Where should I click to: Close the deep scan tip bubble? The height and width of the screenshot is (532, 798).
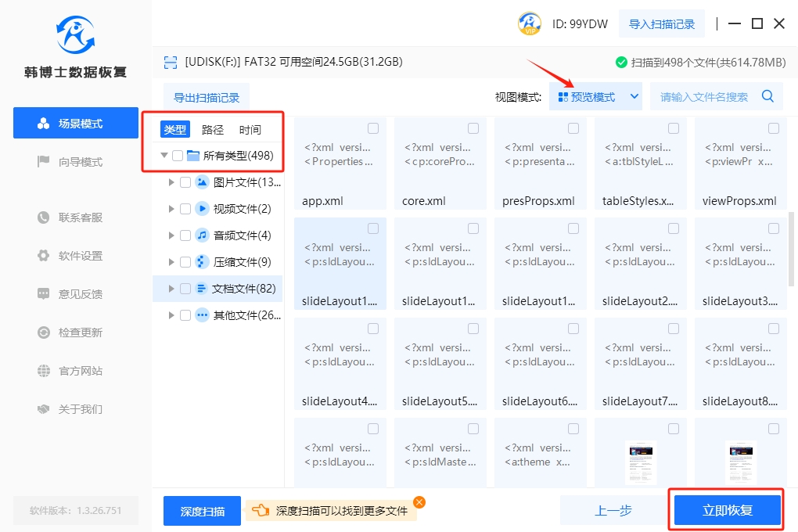(419, 502)
